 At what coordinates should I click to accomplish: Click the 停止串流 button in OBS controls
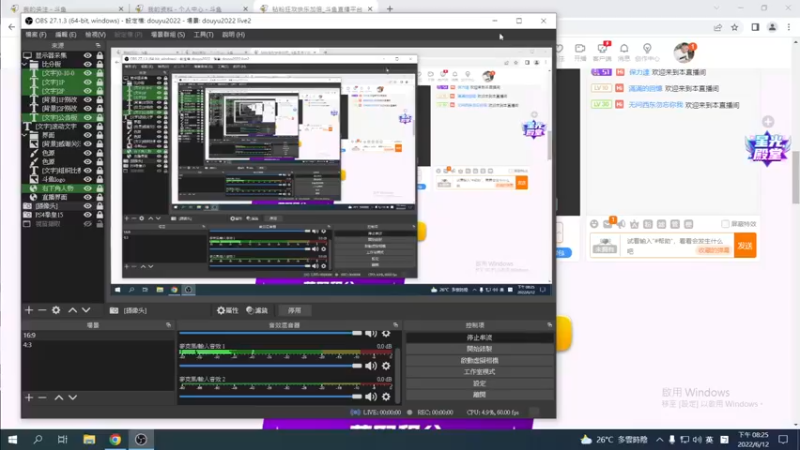pyautogui.click(x=480, y=337)
